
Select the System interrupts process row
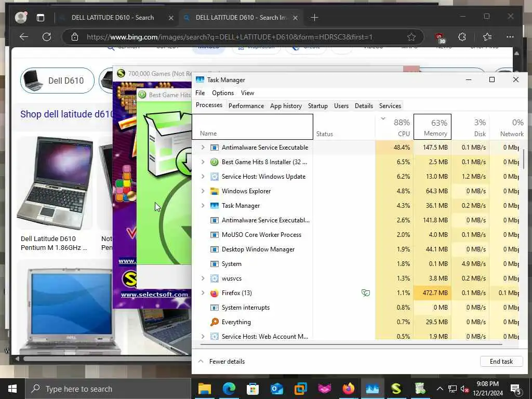pyautogui.click(x=355, y=308)
